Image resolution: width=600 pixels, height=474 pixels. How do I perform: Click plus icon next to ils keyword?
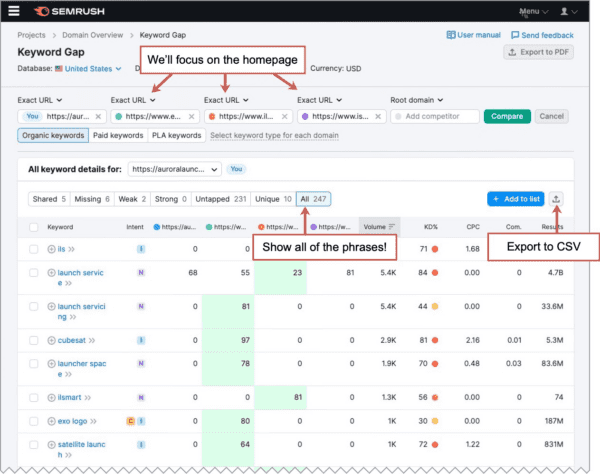tap(51, 249)
